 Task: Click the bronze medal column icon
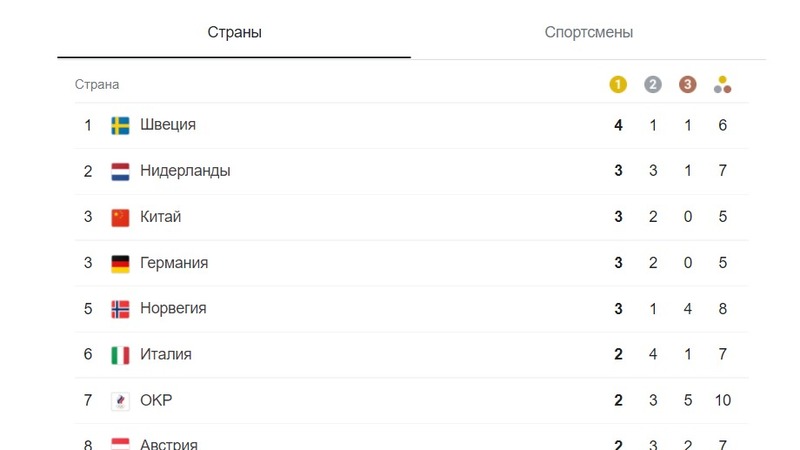point(687,84)
